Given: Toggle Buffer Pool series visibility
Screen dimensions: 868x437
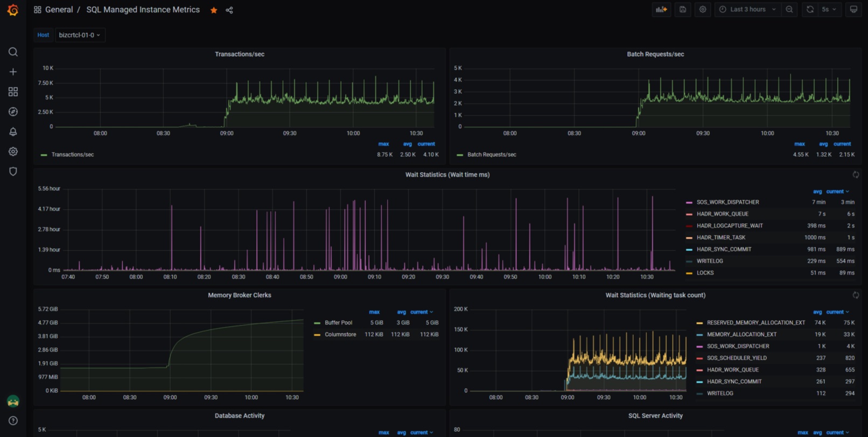Looking at the screenshot, I should click(x=338, y=323).
